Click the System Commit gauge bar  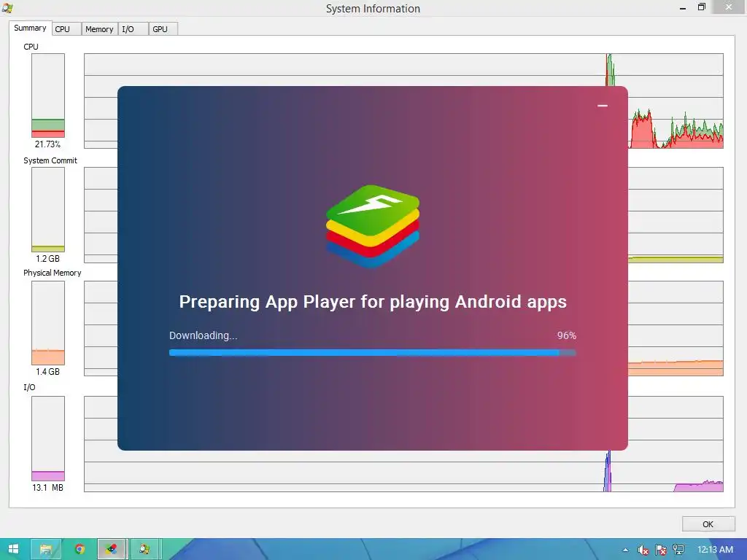pyautogui.click(x=48, y=209)
